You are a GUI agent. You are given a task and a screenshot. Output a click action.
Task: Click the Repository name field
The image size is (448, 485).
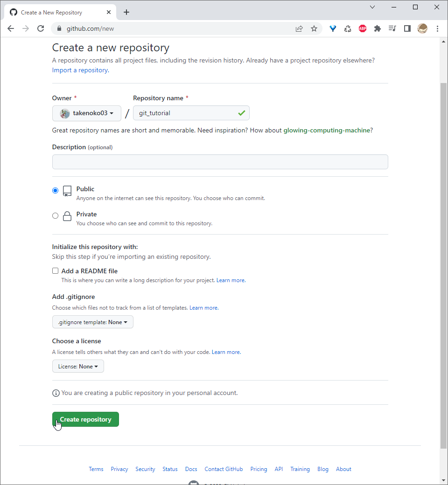point(191,113)
